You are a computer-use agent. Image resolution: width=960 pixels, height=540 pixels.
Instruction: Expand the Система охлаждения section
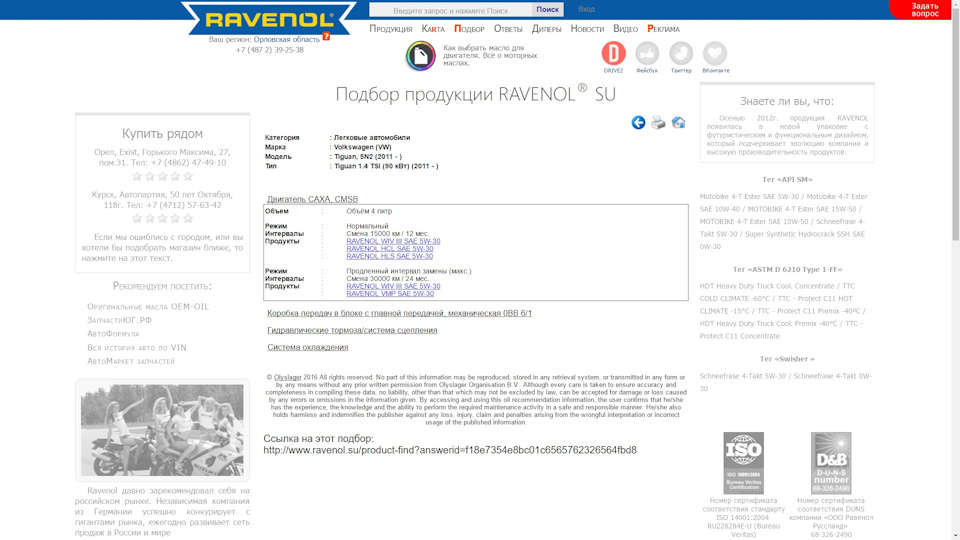pos(308,347)
